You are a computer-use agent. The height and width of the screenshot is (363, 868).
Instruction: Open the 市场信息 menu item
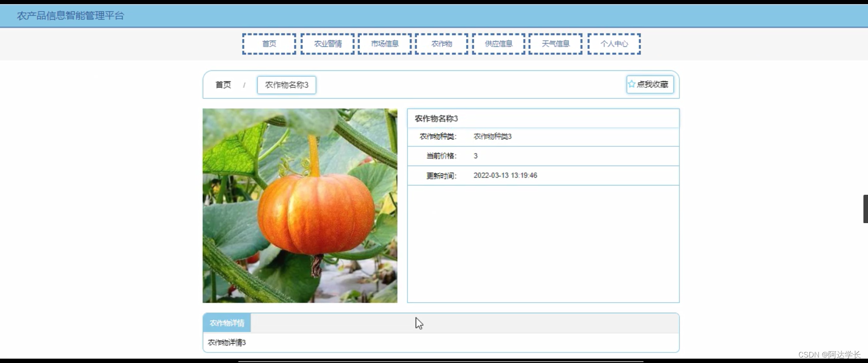tap(385, 44)
